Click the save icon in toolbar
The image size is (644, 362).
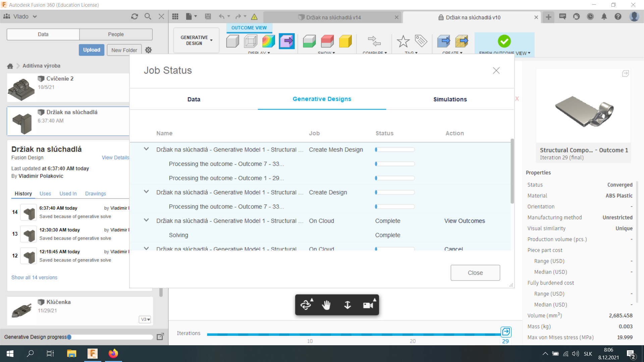coord(208,16)
